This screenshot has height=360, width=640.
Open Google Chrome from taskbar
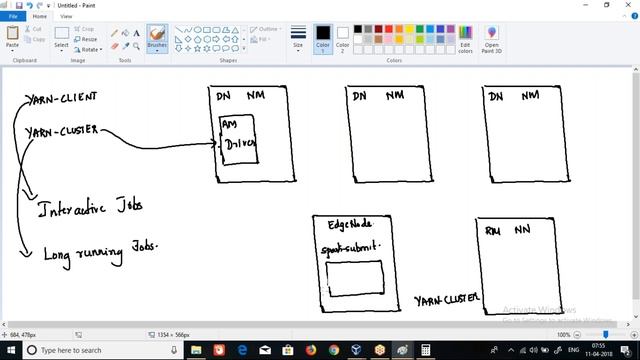pyautogui.click(x=334, y=350)
